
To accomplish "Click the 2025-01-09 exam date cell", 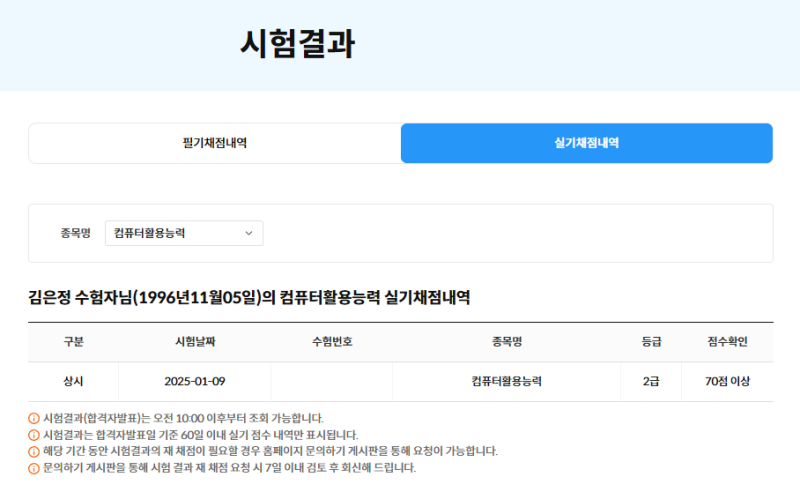I will click(x=195, y=381).
